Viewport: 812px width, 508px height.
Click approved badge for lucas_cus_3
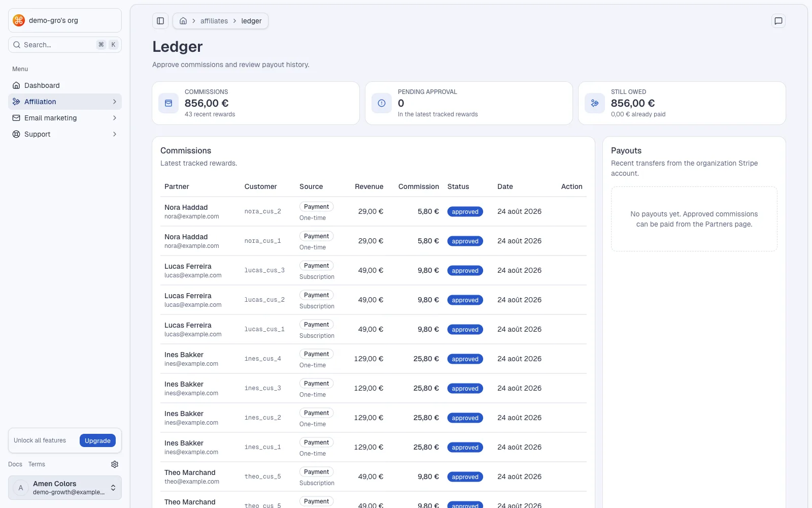tap(465, 271)
